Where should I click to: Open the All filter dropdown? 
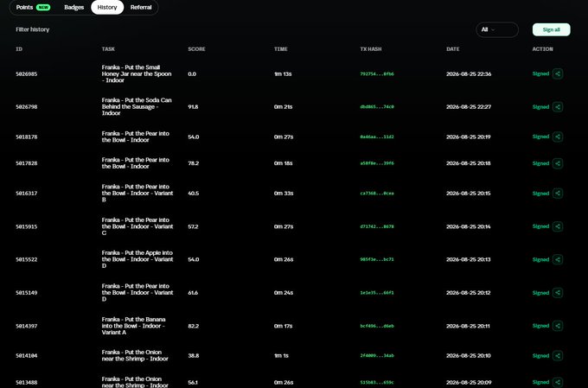497,29
